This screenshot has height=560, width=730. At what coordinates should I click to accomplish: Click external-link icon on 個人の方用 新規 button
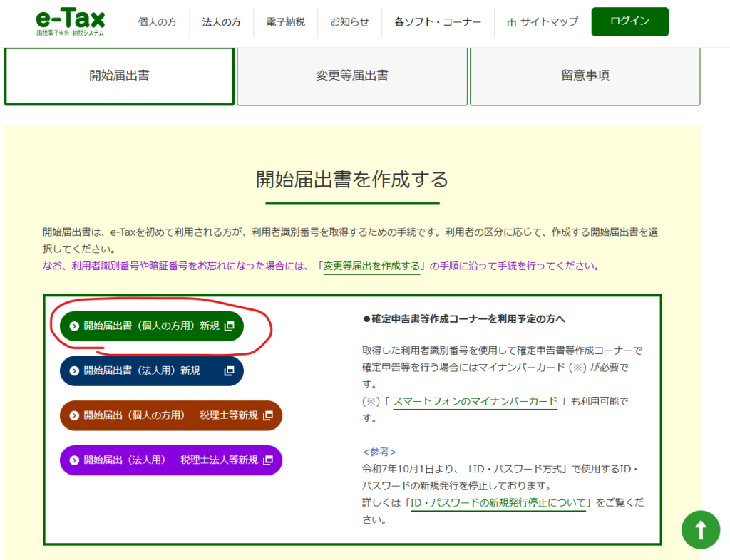pos(229,326)
